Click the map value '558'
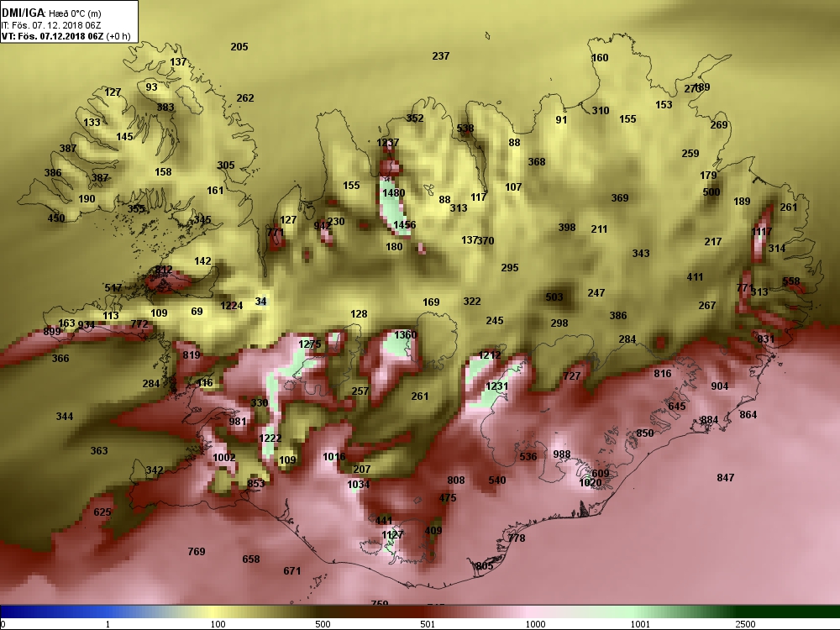Viewport: 840px width, 630px height. click(790, 281)
